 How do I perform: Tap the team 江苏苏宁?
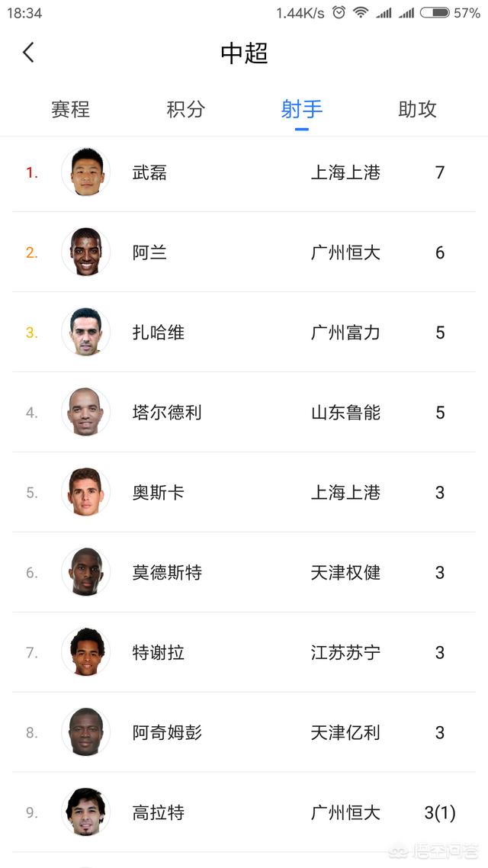point(345,653)
